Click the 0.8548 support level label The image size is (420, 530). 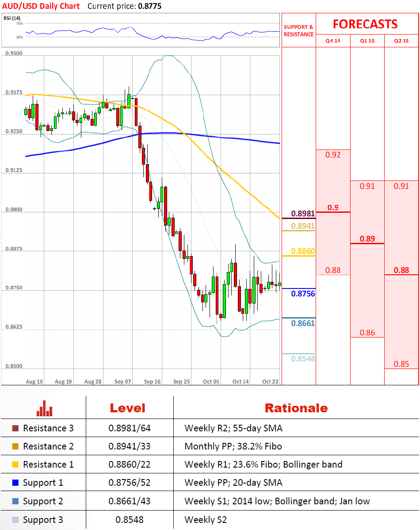tap(303, 359)
